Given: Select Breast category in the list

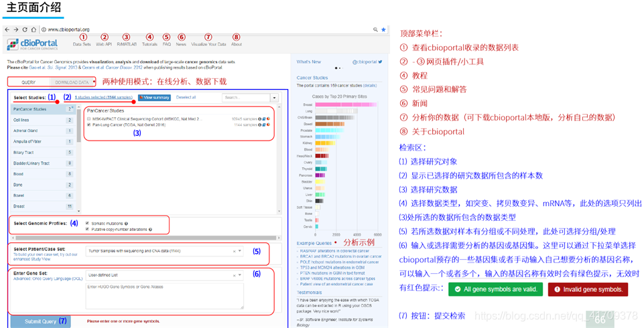Looking at the screenshot, I should coord(43,206).
